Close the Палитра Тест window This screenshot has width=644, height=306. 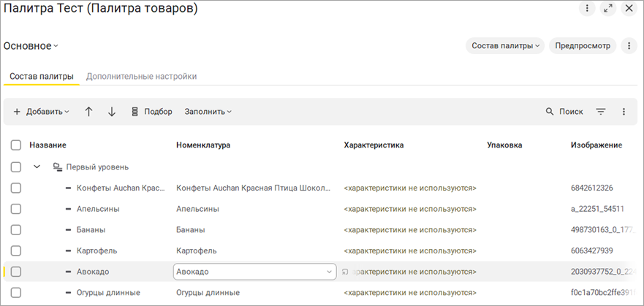pos(629,8)
